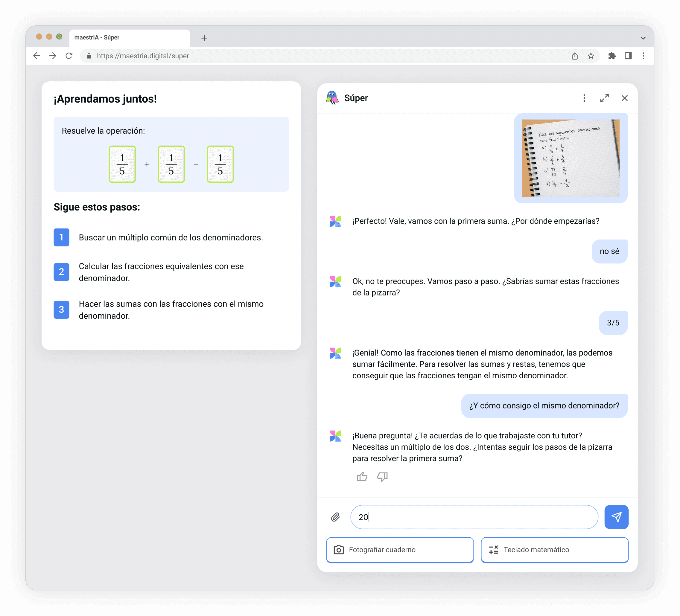
Task: Open Súper chat options menu
Action: click(584, 98)
